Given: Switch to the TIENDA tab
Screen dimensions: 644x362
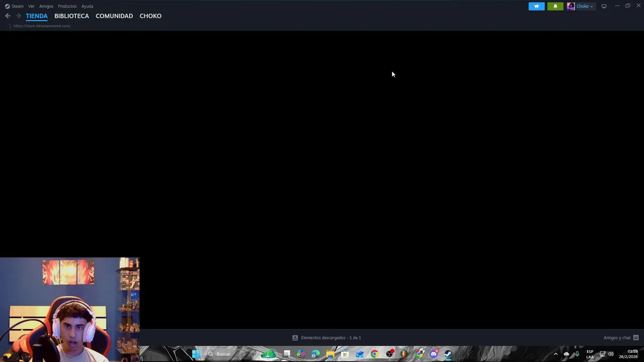Looking at the screenshot, I should coord(37,16).
